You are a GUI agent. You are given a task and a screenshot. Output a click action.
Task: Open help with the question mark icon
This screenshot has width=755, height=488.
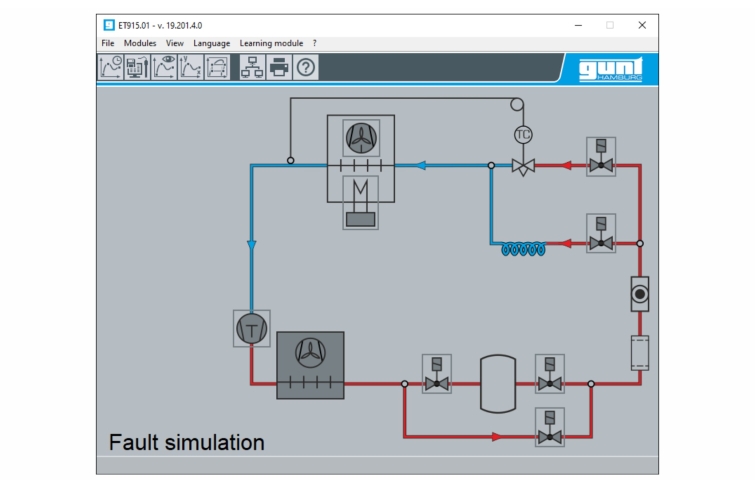coord(305,67)
